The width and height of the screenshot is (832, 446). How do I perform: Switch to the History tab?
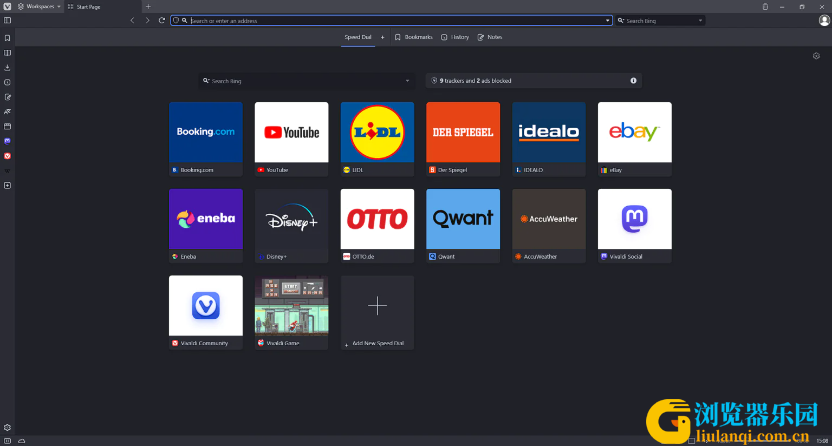tap(455, 37)
